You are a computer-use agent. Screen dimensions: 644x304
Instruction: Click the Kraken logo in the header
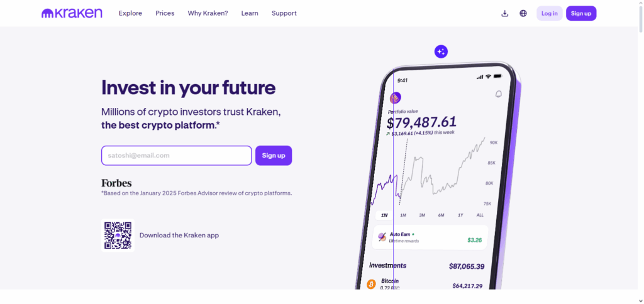coord(72,13)
